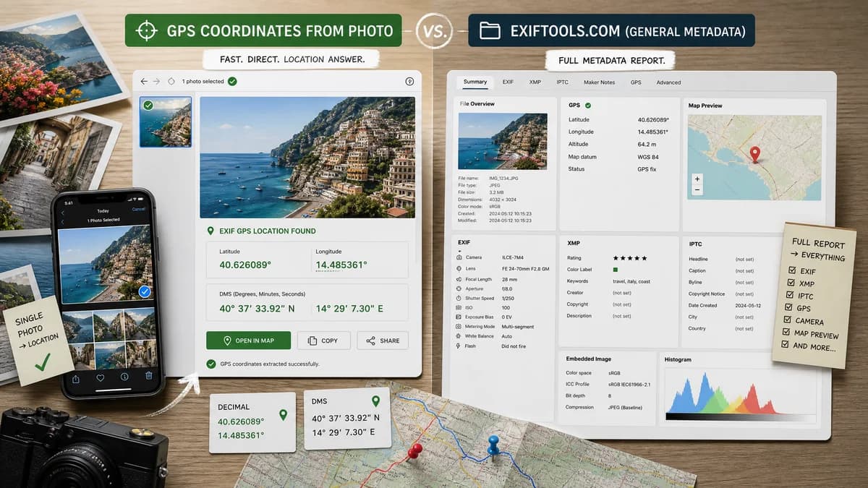Viewport: 868px width, 488px height.
Task: Click the green Color Label swatch
Action: [x=616, y=270]
